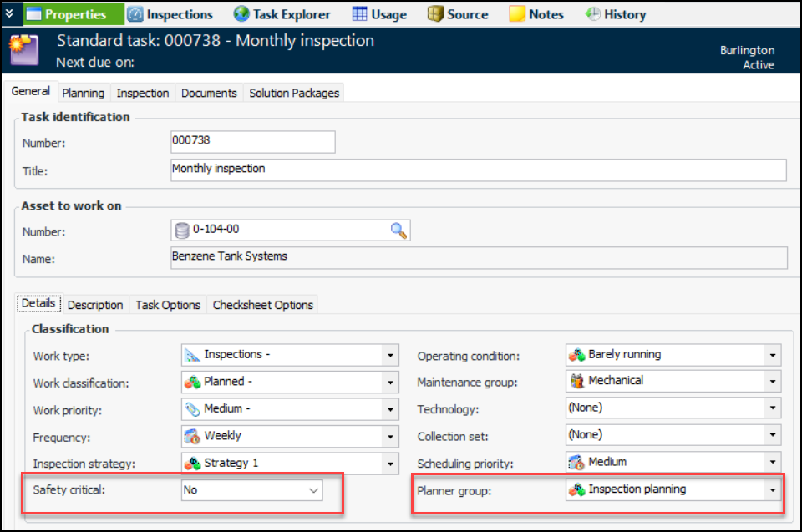The width and height of the screenshot is (802, 532).
Task: Click the Task Explorer globe icon
Action: (x=241, y=14)
